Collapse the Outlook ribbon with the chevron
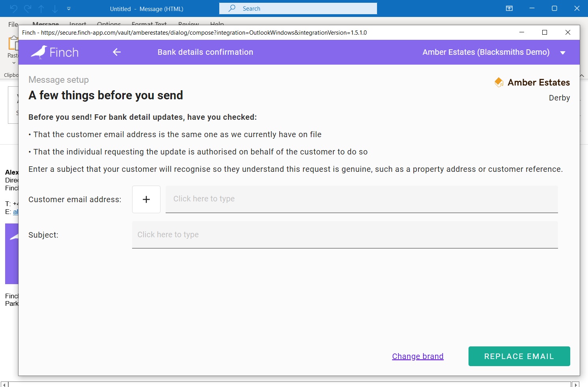The width and height of the screenshot is (588, 387). 582,75
